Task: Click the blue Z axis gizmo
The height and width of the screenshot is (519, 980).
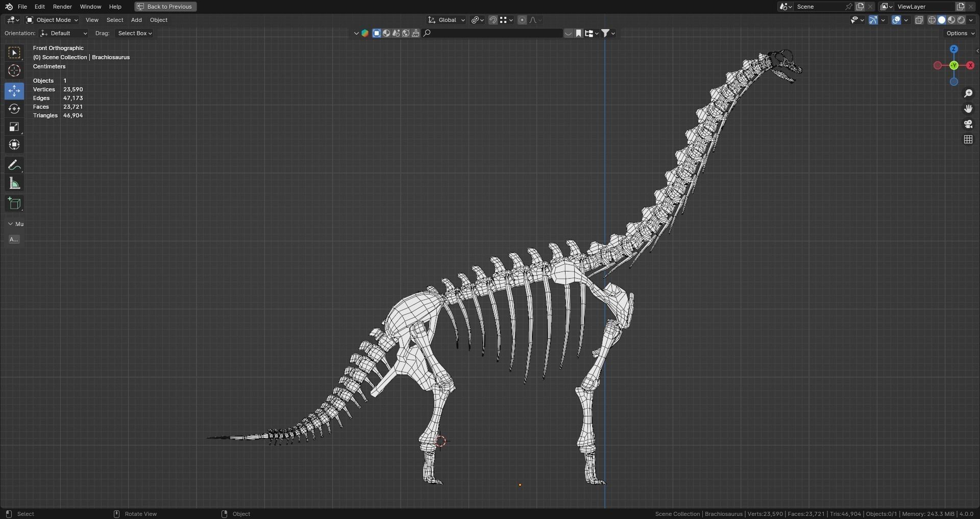Action: [954, 49]
